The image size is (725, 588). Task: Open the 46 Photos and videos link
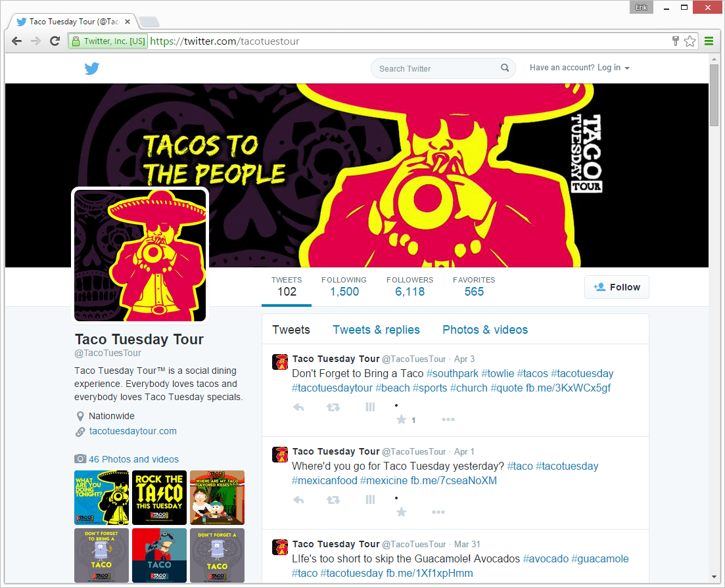tap(133, 459)
